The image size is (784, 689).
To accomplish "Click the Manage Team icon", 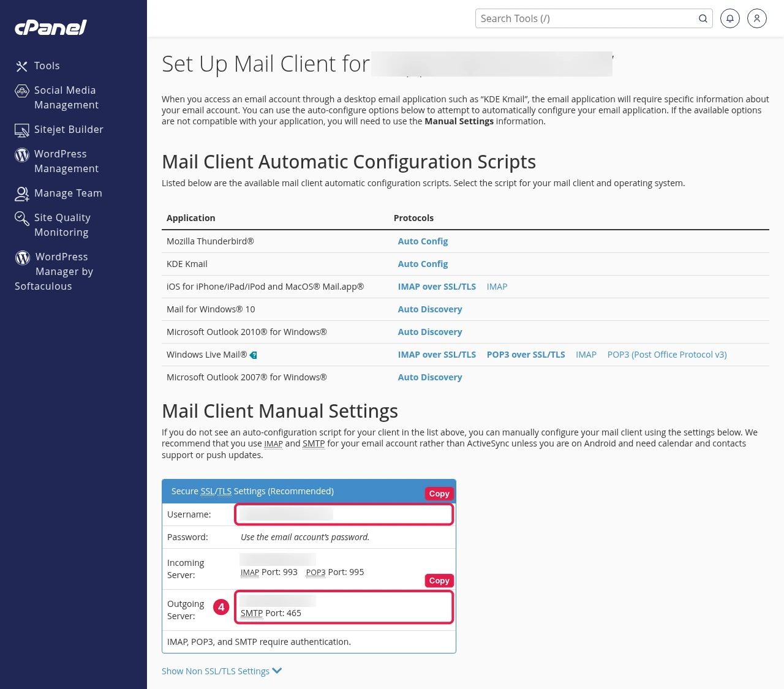I will point(22,194).
